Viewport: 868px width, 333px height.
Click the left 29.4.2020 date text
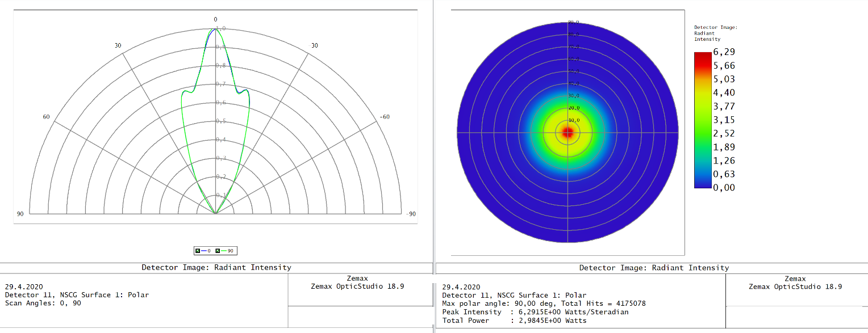click(x=23, y=287)
